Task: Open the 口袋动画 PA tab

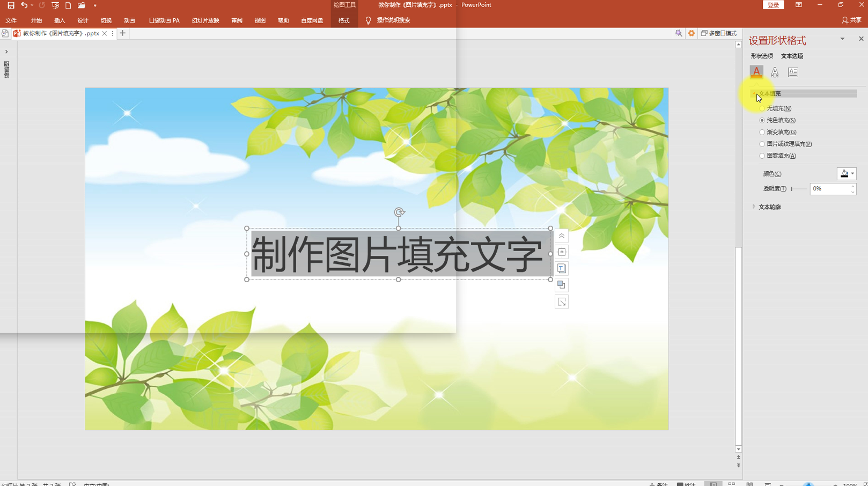Action: click(x=164, y=20)
